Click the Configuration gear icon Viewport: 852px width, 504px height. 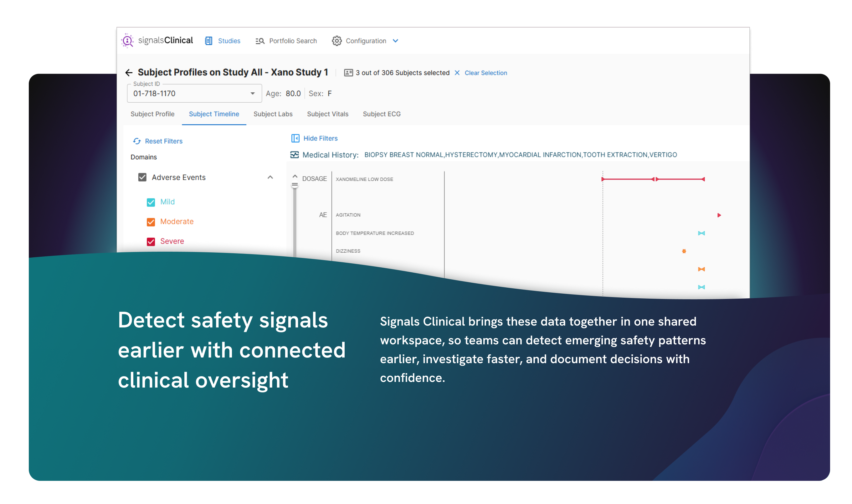[x=336, y=41]
